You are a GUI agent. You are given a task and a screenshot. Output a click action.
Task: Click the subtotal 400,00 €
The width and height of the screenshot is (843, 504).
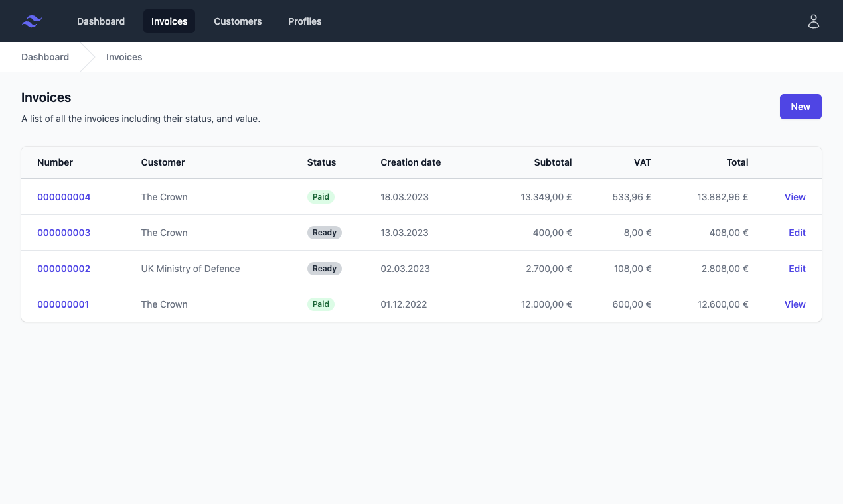552,233
